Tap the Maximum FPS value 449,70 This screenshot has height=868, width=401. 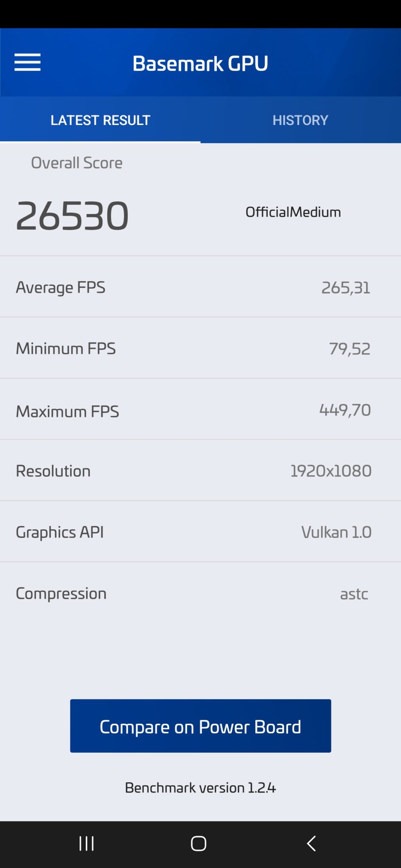pos(345,410)
